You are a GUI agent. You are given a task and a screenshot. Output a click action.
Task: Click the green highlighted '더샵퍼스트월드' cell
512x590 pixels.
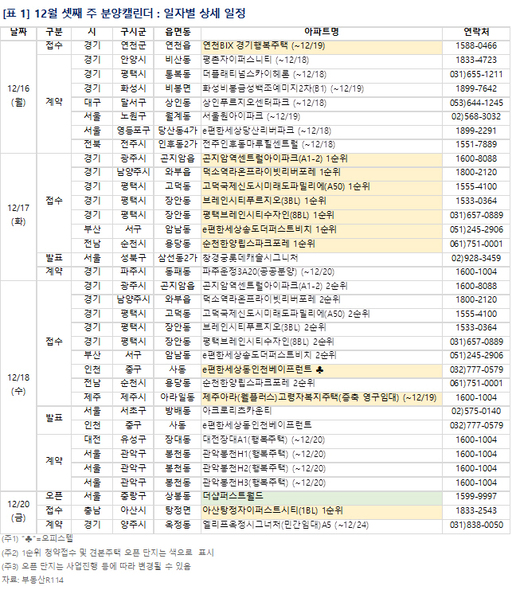coord(322,497)
